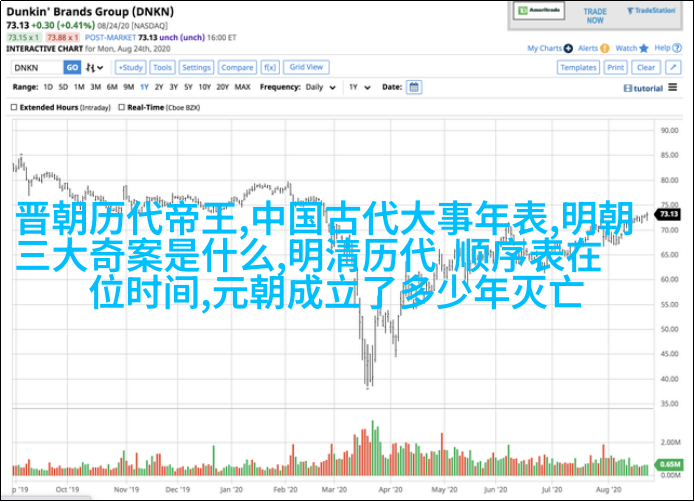Viewport: 695px width, 502px height.
Task: Click the GO button next to symbol field
Action: (x=72, y=68)
